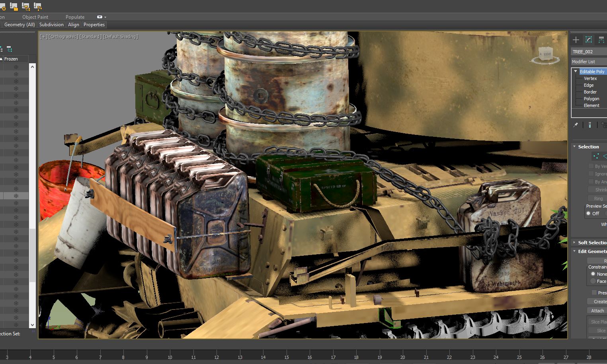607x364 pixels.
Task: Select the Vertex sub-object level in the stack
Action: (590, 78)
